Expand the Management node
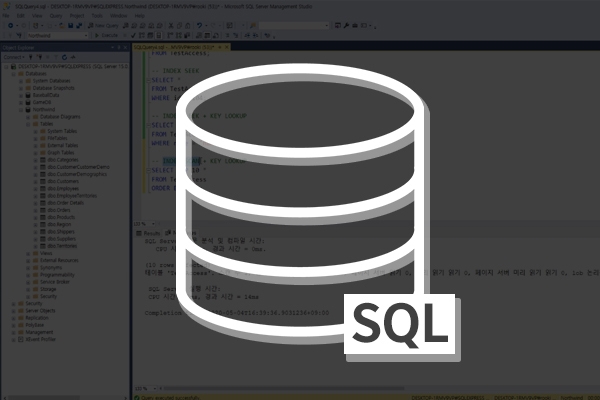The height and width of the screenshot is (400, 600). tap(14, 332)
